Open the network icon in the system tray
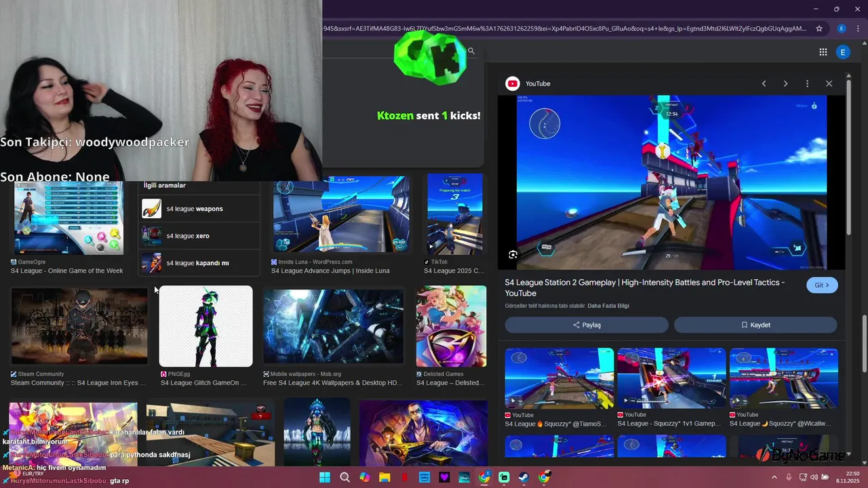The image size is (868, 488). (x=803, y=477)
